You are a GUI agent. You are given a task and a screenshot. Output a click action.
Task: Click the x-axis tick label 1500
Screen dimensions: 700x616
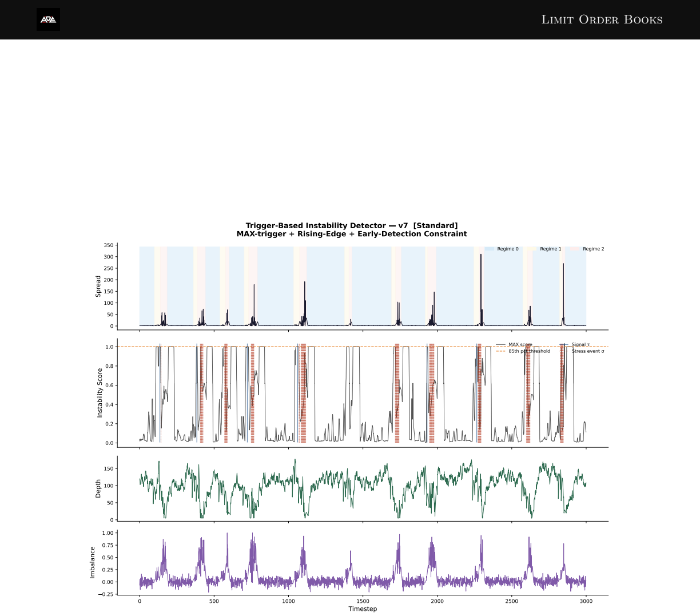pos(363,601)
